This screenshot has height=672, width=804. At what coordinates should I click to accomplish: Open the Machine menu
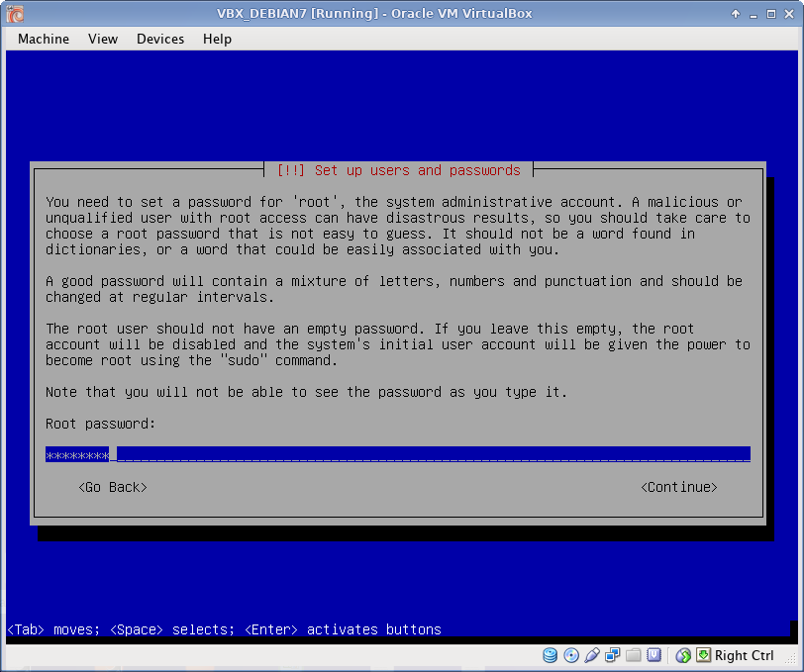click(44, 39)
